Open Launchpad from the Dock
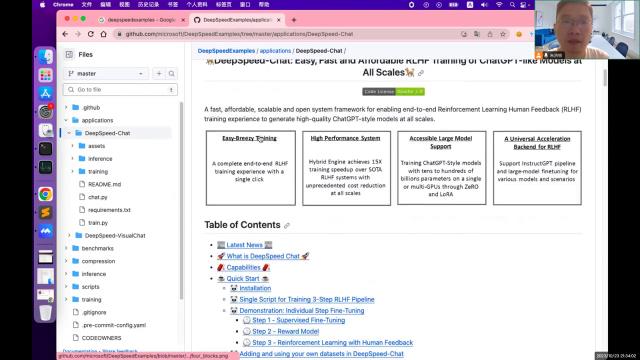Viewport: 640px width, 360px height. 45,75
